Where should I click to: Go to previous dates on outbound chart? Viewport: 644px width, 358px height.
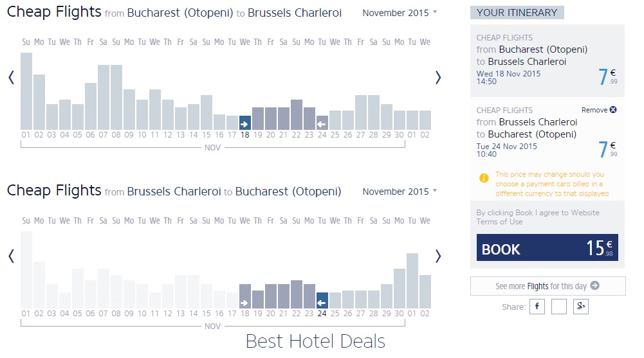coord(11,78)
